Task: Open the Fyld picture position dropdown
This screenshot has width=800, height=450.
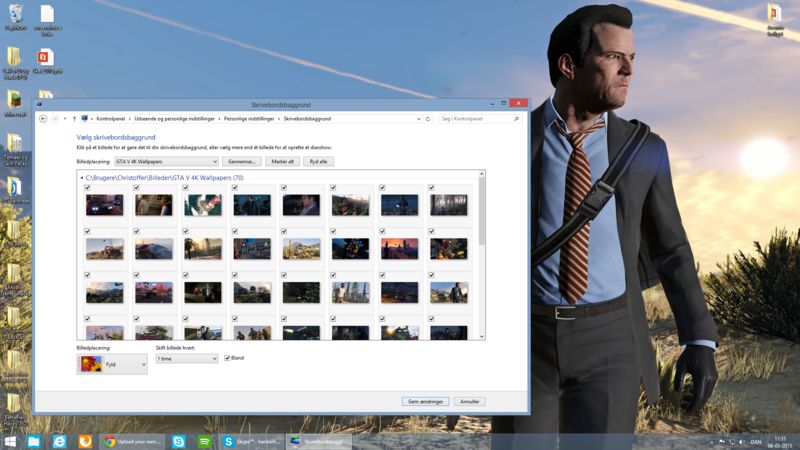Action: coord(112,364)
